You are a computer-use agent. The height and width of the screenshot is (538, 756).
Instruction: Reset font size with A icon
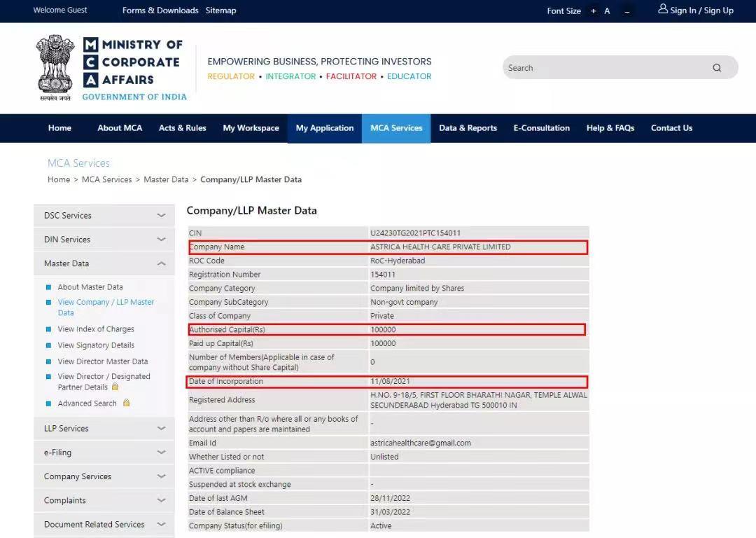coord(607,11)
